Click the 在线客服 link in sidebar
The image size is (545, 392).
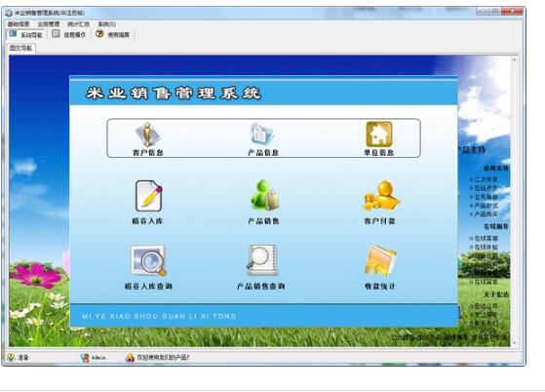[486, 238]
